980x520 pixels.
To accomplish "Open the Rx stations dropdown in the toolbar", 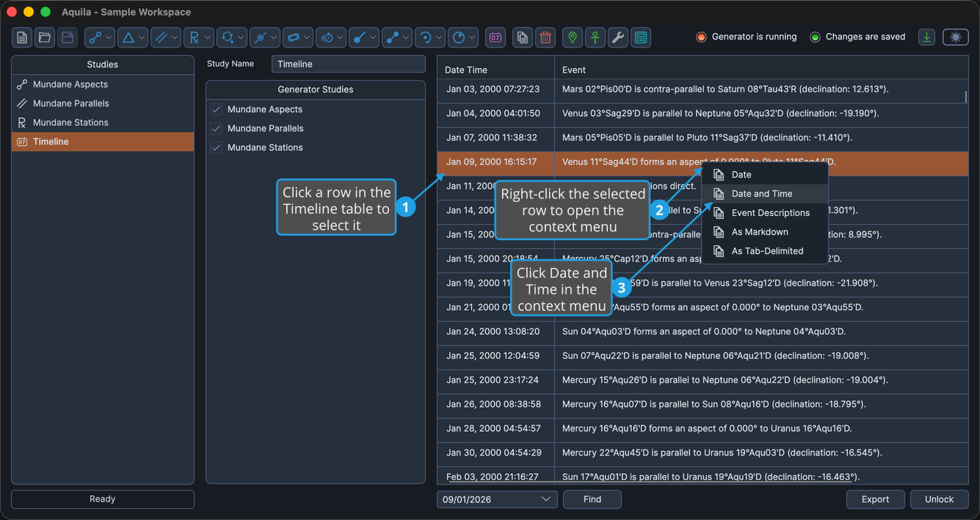I will tap(208, 37).
